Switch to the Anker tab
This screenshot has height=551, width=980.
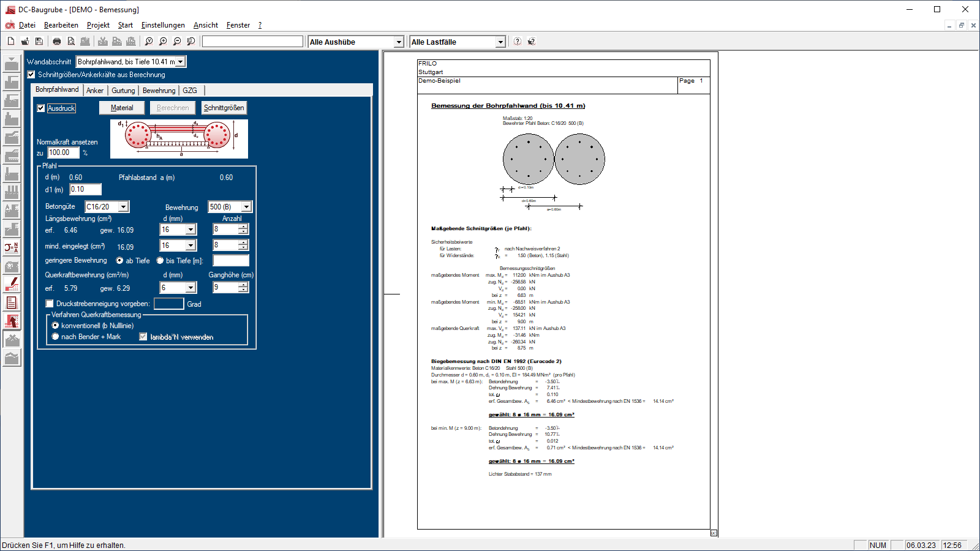coord(95,91)
